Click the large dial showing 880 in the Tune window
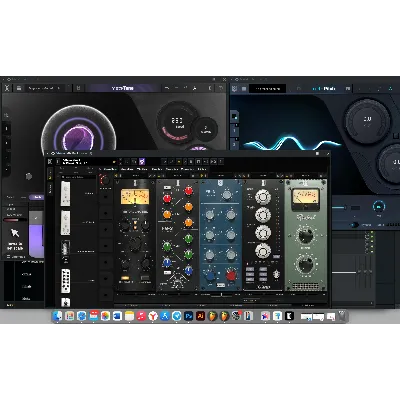Viewport: 400px width, 400px height. coord(177,122)
